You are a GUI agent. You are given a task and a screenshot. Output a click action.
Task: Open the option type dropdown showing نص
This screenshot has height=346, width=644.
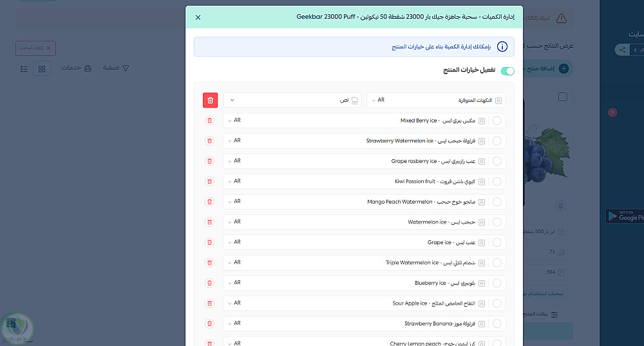point(292,101)
